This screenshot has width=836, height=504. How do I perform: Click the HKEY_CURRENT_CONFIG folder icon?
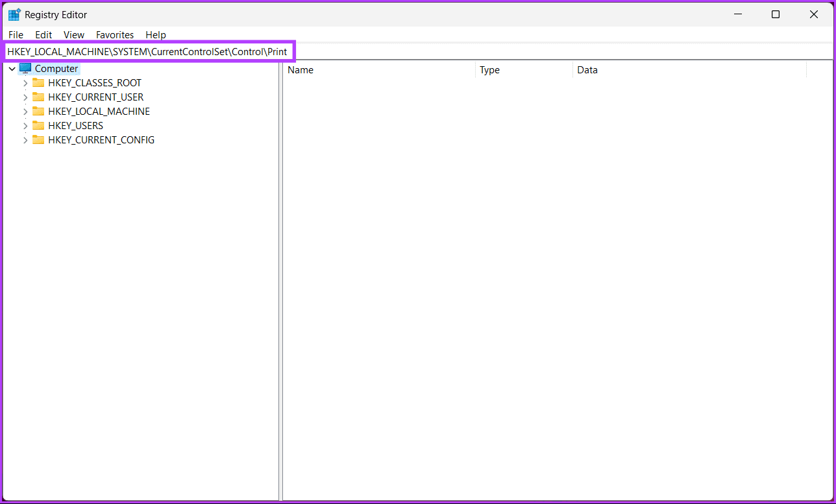tap(38, 139)
